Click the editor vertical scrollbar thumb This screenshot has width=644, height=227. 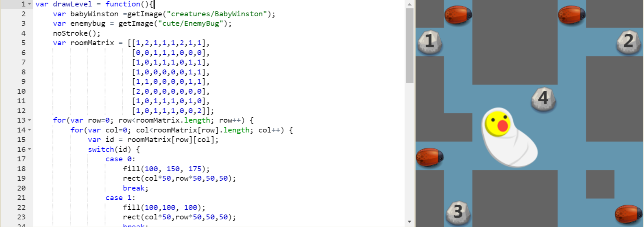point(410,46)
